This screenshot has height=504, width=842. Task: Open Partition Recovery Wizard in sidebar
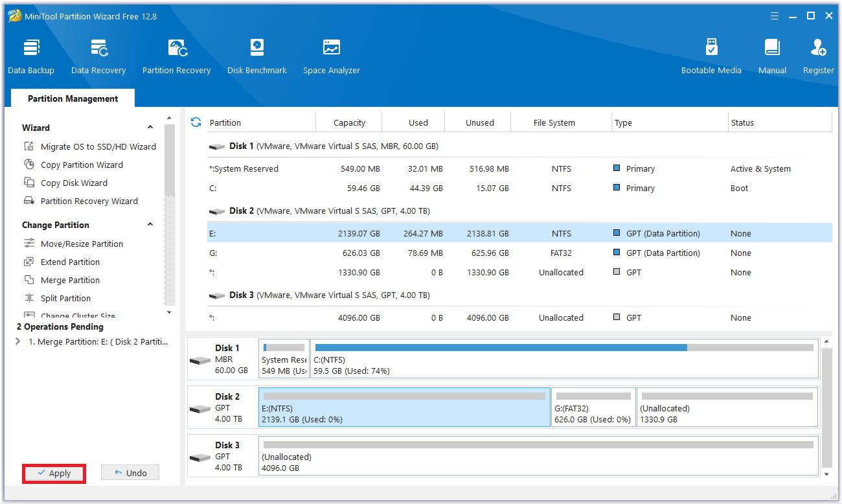80,201
